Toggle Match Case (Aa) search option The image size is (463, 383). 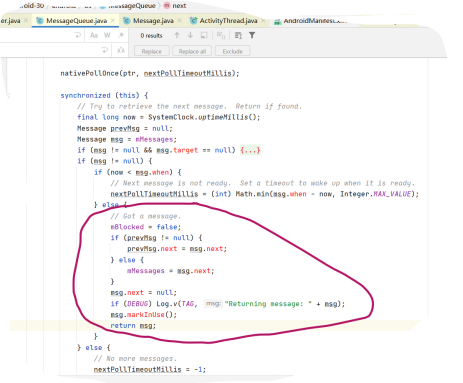click(x=94, y=35)
